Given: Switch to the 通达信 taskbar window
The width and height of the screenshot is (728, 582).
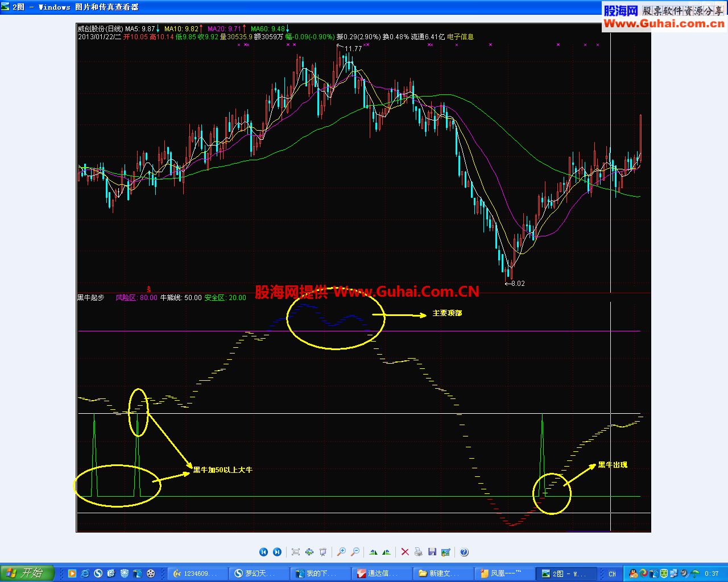Looking at the screenshot, I should click(382, 573).
